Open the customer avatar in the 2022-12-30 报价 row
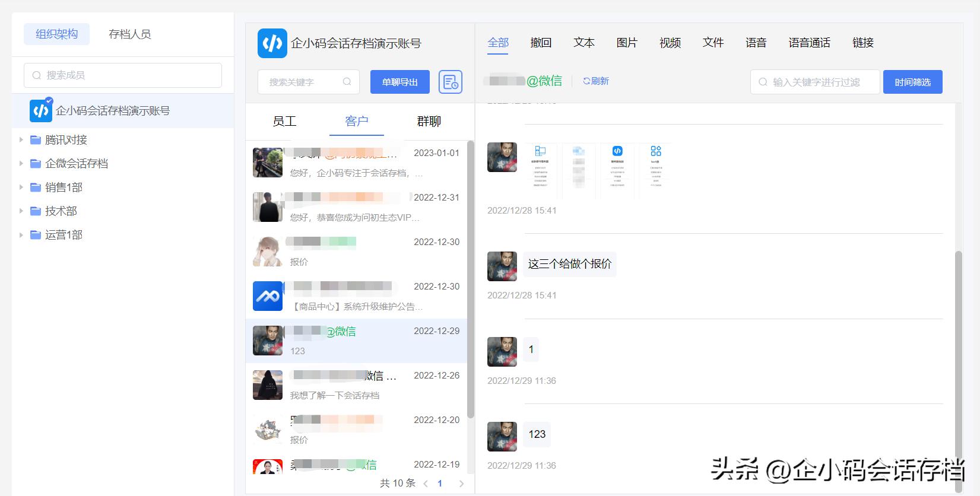Screen dimensions: 980x496 point(268,252)
